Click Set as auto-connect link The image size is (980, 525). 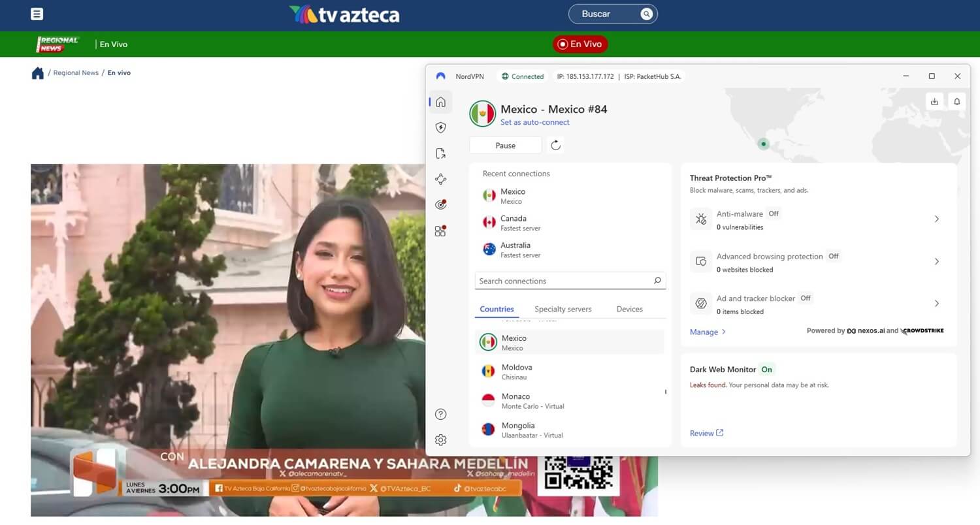[534, 122]
